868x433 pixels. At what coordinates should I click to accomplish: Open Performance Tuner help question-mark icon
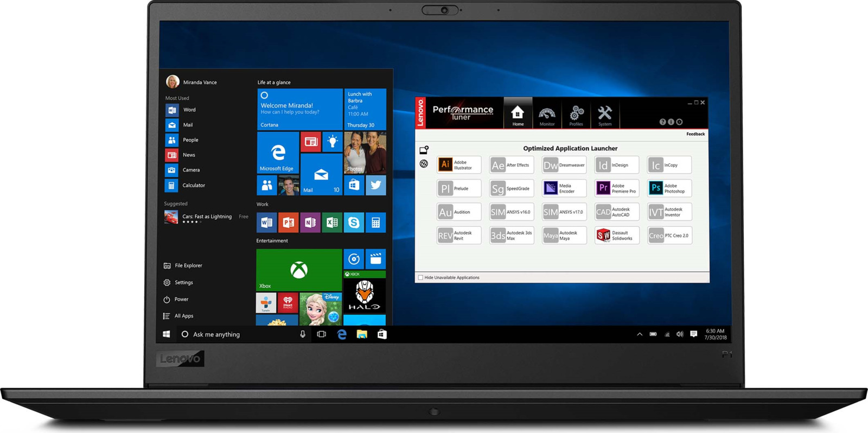coord(662,122)
